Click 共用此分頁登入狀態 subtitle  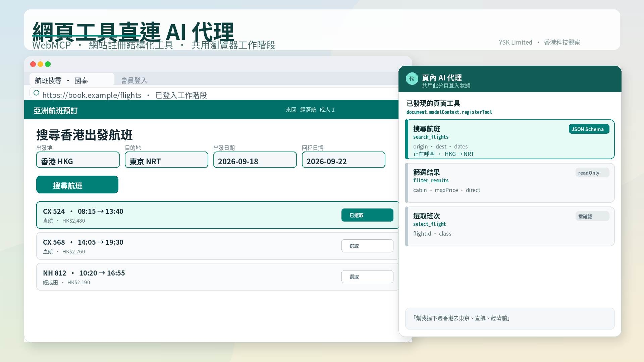tap(446, 85)
